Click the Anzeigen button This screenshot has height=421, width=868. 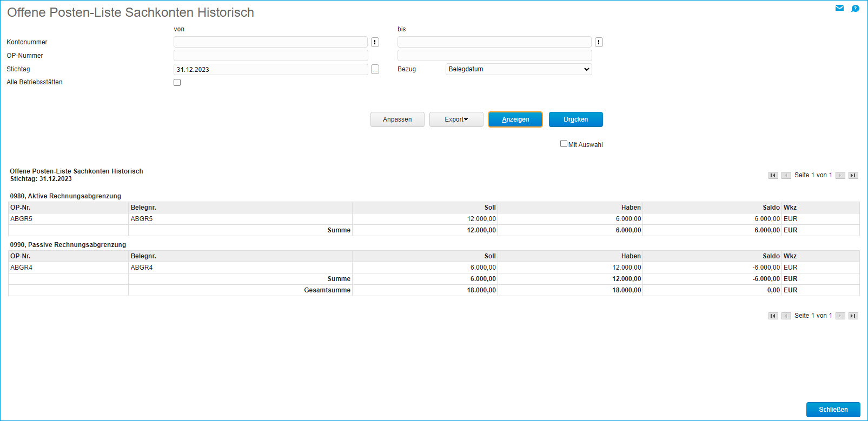515,119
